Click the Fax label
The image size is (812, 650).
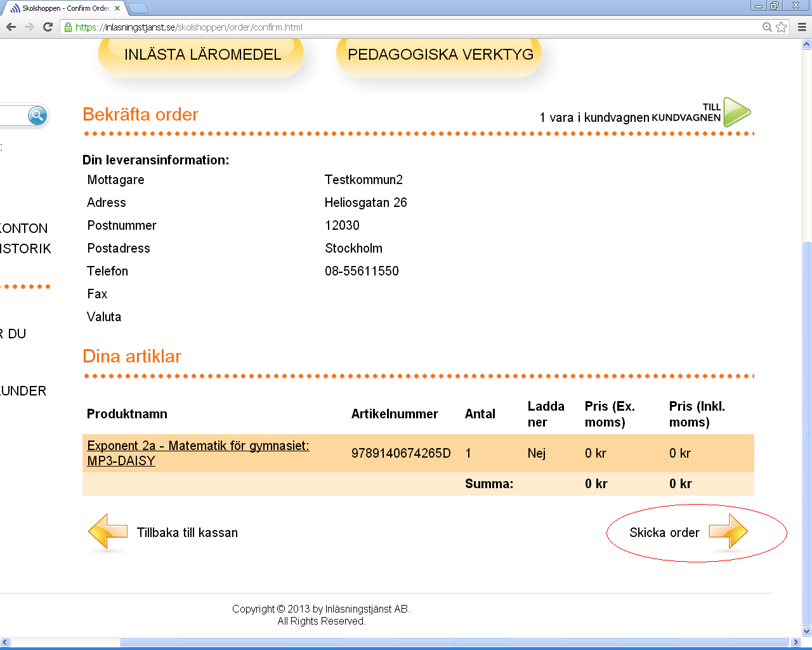click(97, 294)
